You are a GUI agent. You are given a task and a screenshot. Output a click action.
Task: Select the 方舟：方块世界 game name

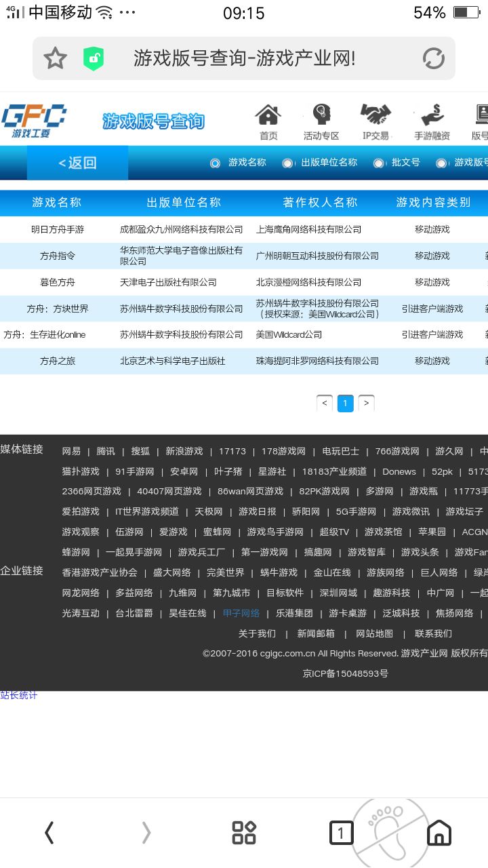[58, 309]
